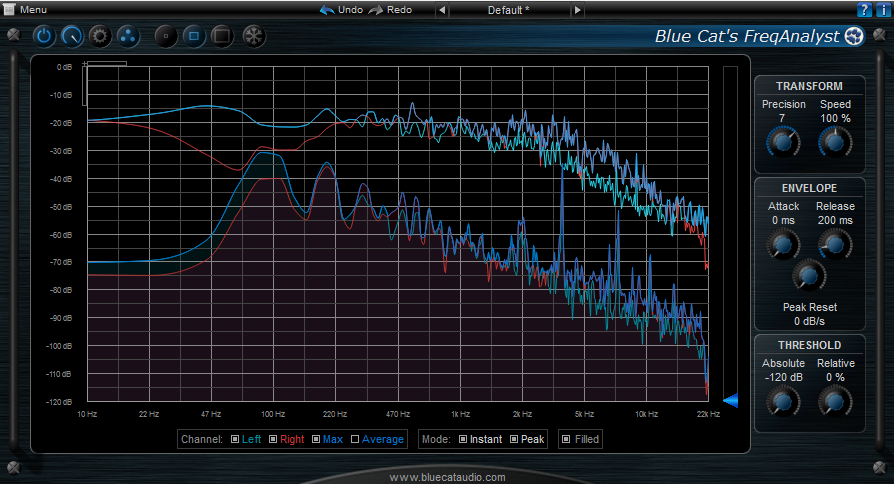Open the www.bluecataudio.com link
This screenshot has width=894, height=484.
pos(448,477)
